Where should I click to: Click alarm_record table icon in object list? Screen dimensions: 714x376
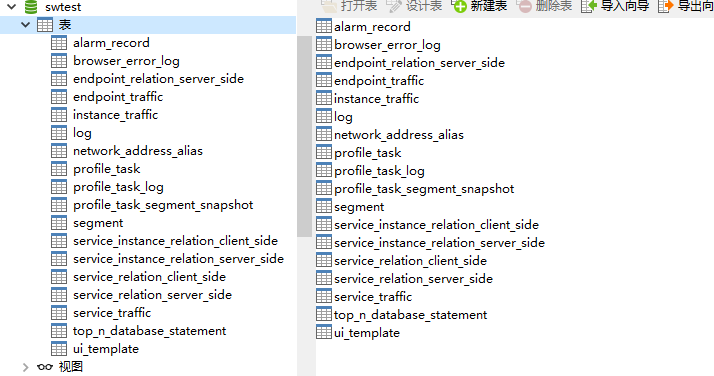(x=324, y=25)
